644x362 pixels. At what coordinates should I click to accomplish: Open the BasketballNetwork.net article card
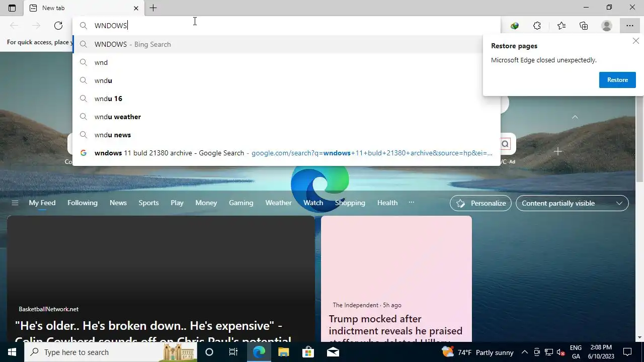[x=161, y=279]
